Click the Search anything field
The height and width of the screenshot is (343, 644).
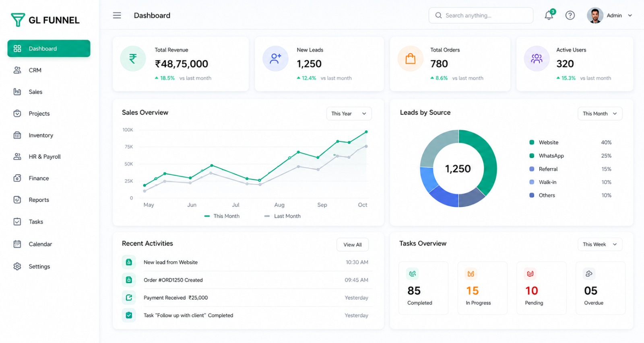(481, 15)
